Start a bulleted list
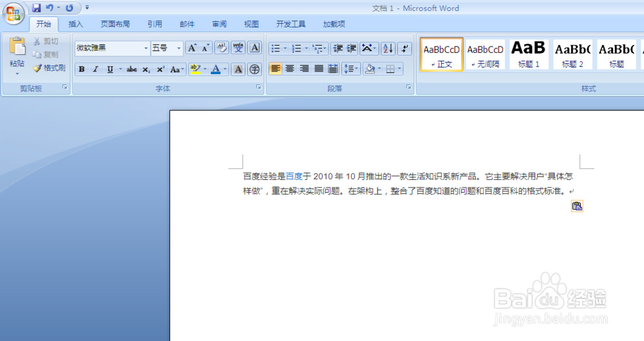 click(x=276, y=48)
